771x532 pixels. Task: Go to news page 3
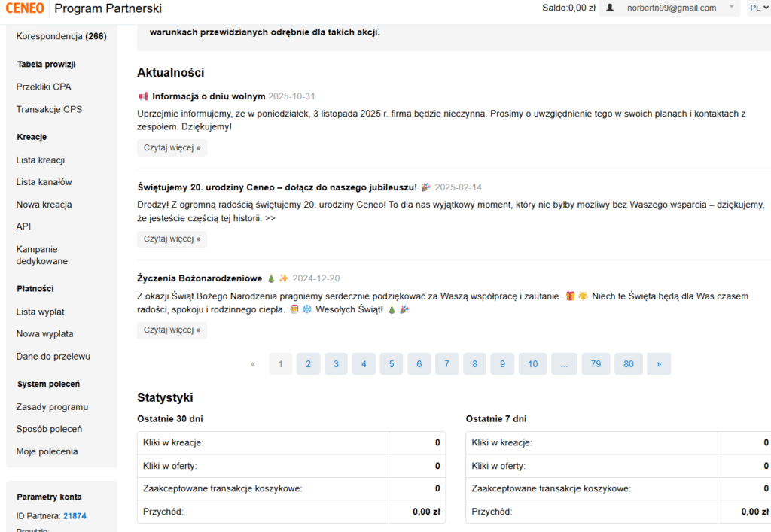point(336,364)
